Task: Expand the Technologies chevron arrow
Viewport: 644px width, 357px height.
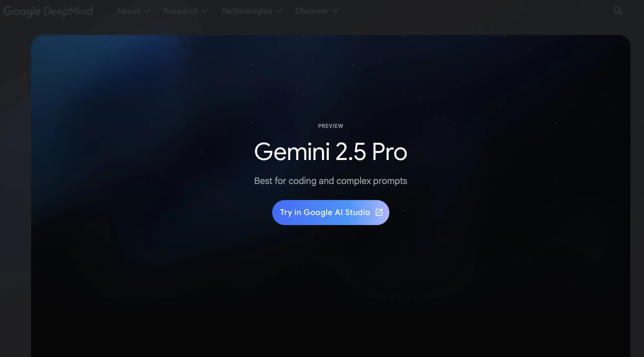Action: pyautogui.click(x=279, y=11)
